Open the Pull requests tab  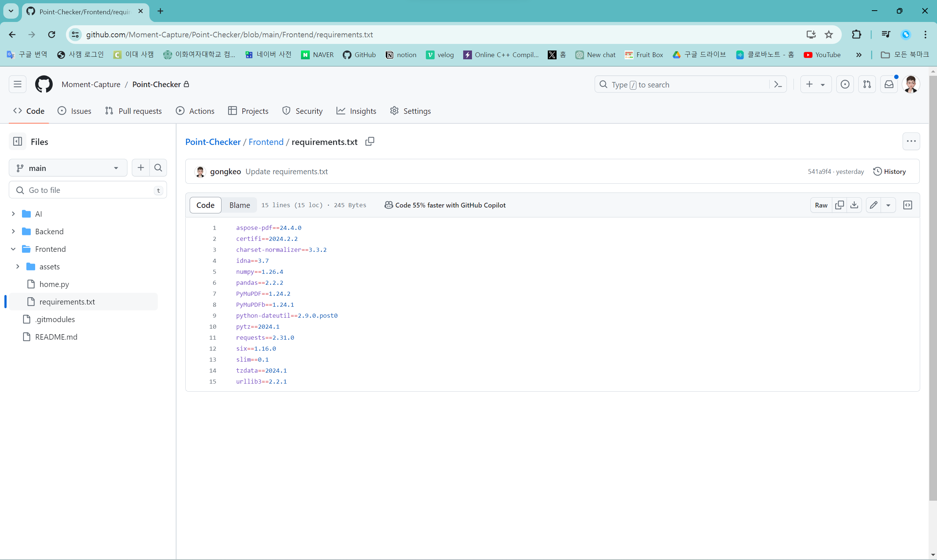(x=134, y=111)
